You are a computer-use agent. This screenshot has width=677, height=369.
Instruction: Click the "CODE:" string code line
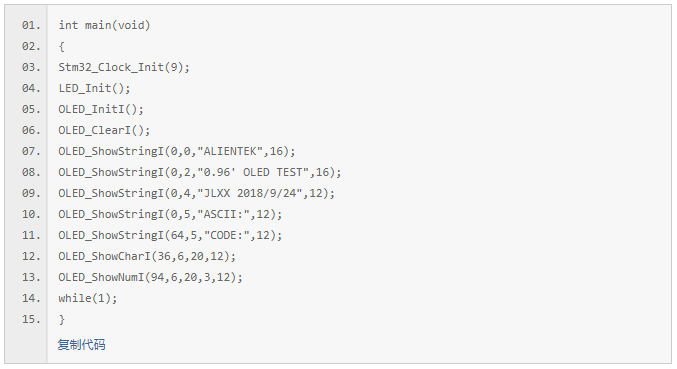tap(170, 235)
